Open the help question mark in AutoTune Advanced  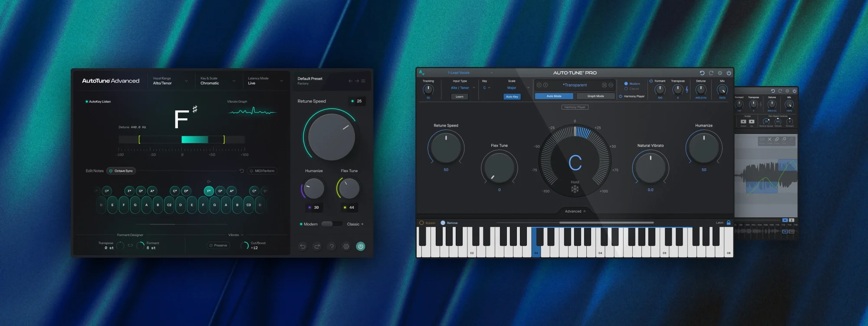tap(332, 246)
